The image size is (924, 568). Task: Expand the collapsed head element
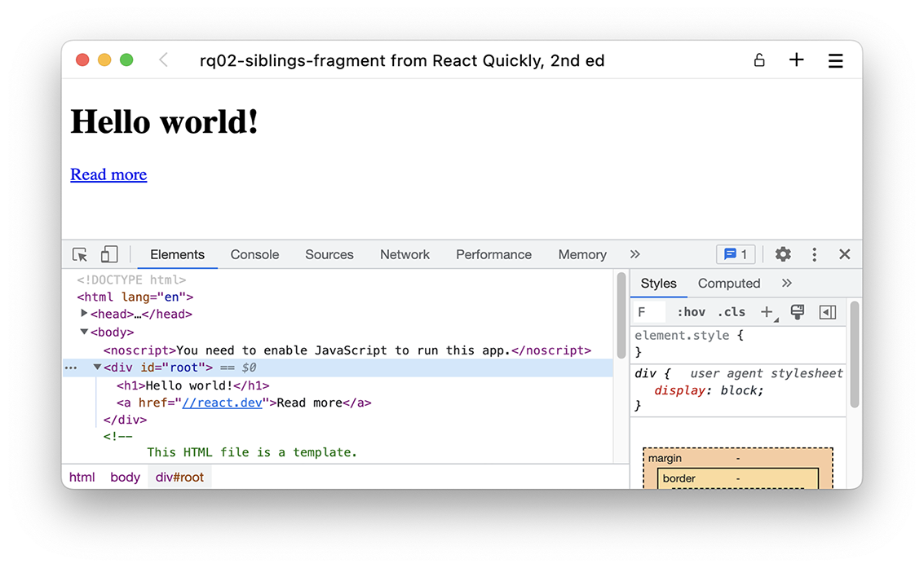point(84,314)
